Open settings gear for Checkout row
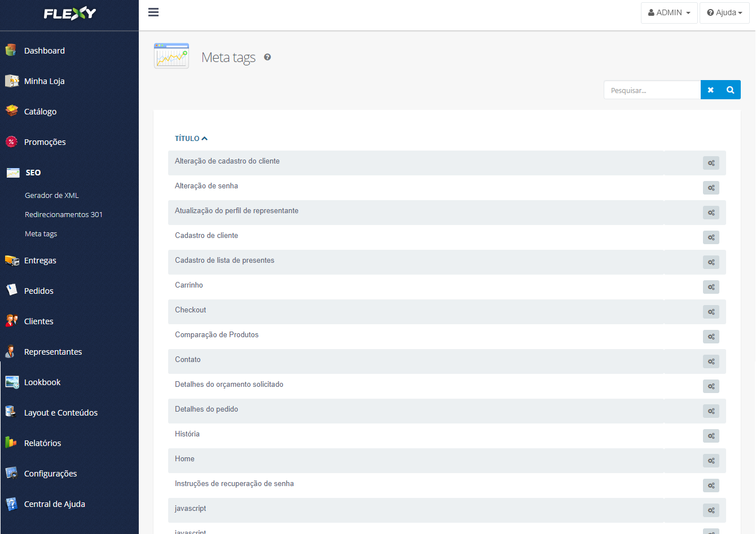Screen dimensions: 756x534 click(x=711, y=312)
